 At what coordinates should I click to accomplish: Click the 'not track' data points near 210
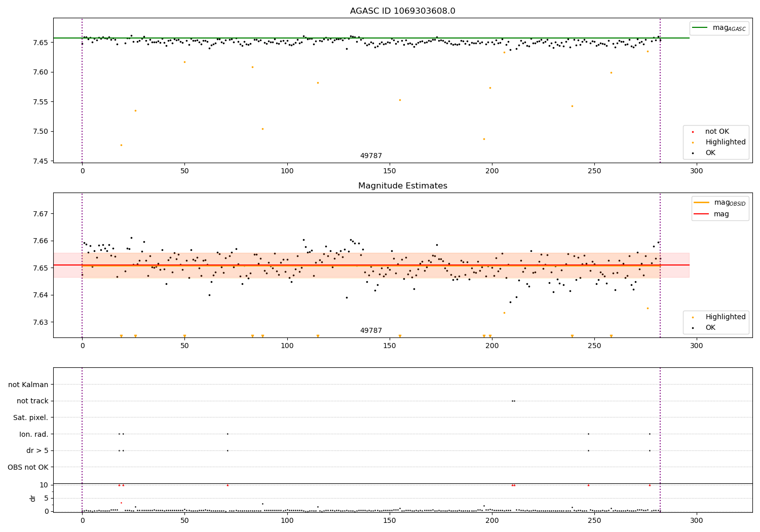(513, 401)
